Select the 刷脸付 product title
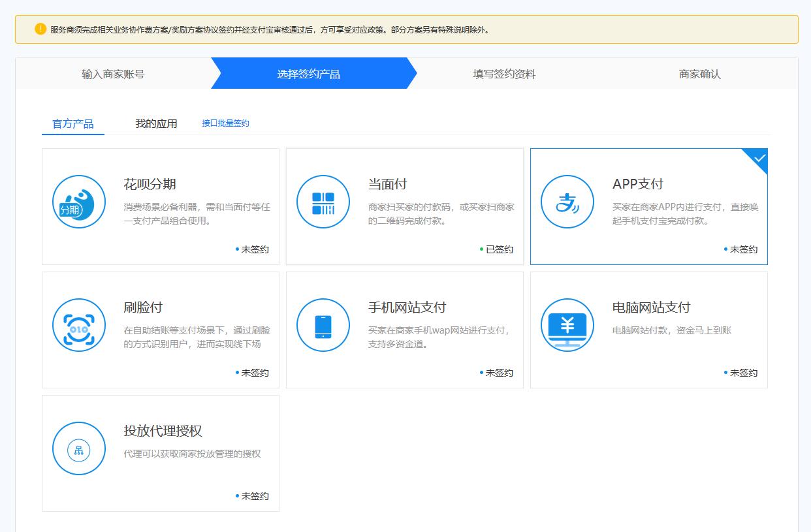 (143, 307)
